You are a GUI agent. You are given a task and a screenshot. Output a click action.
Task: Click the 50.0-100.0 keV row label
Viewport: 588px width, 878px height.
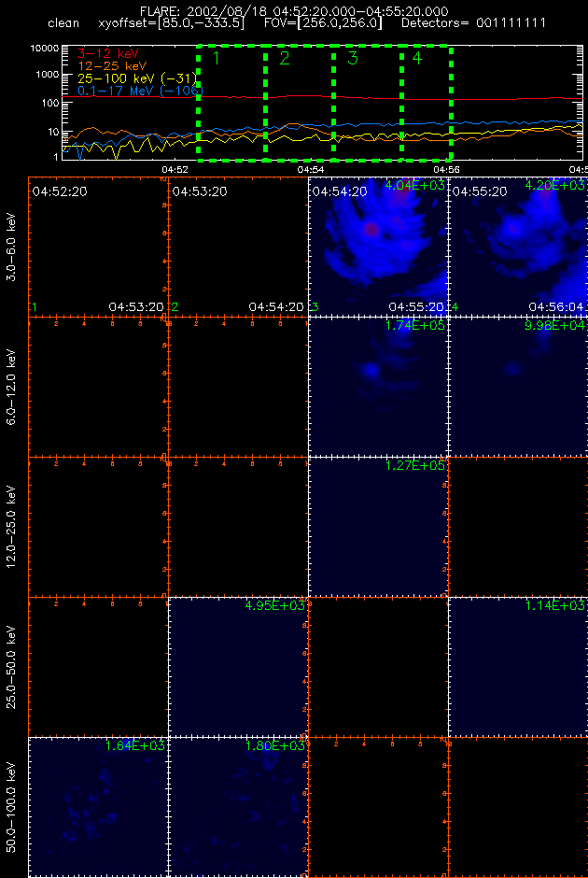point(13,808)
